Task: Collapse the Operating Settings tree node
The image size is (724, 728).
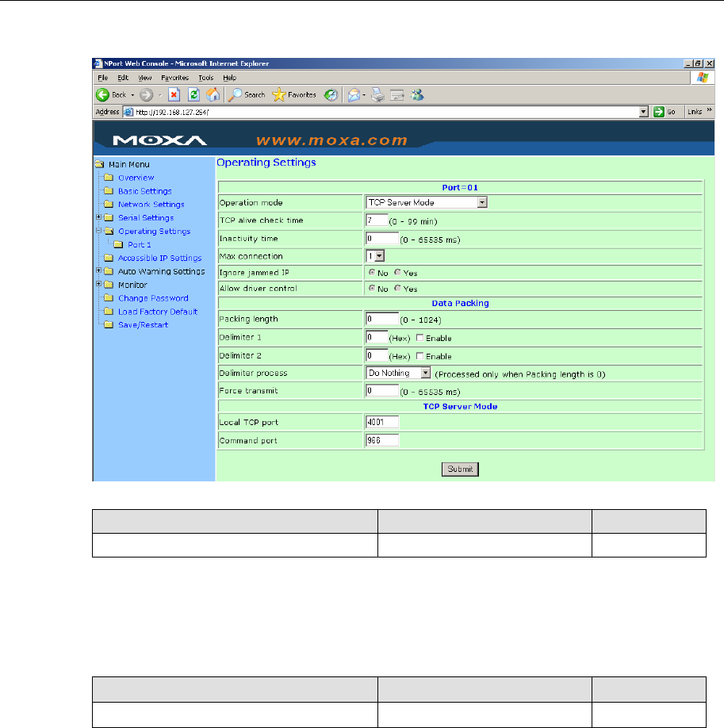Action: click(x=98, y=230)
